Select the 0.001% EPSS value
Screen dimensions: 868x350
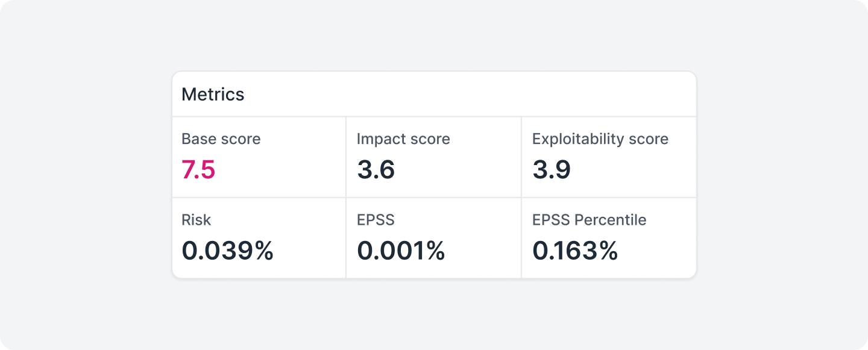(x=401, y=251)
